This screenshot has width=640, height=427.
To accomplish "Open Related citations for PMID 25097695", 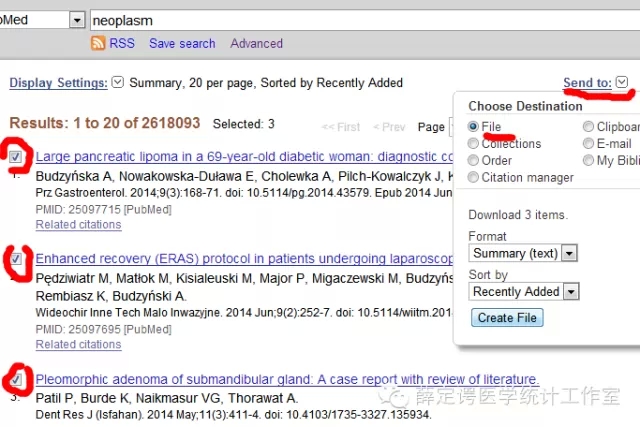I will pyautogui.click(x=78, y=345).
